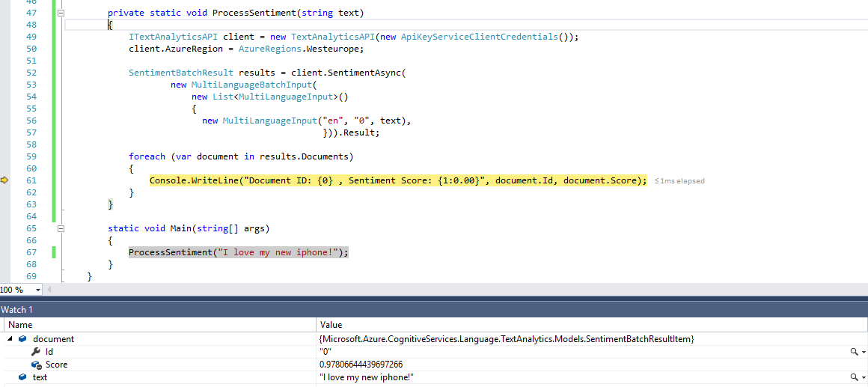Click 'foreach' keyword on line 59
The height and width of the screenshot is (387, 868).
point(147,156)
